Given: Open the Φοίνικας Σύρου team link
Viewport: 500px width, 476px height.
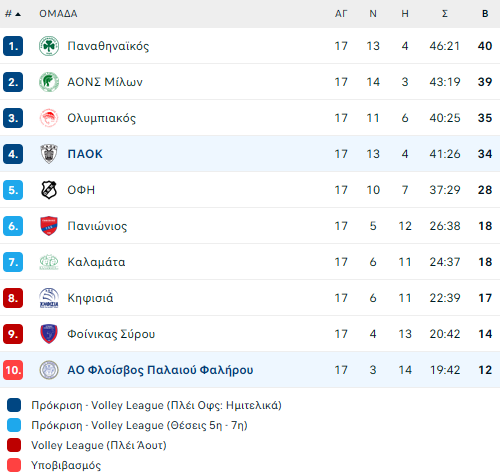Looking at the screenshot, I should (111, 334).
